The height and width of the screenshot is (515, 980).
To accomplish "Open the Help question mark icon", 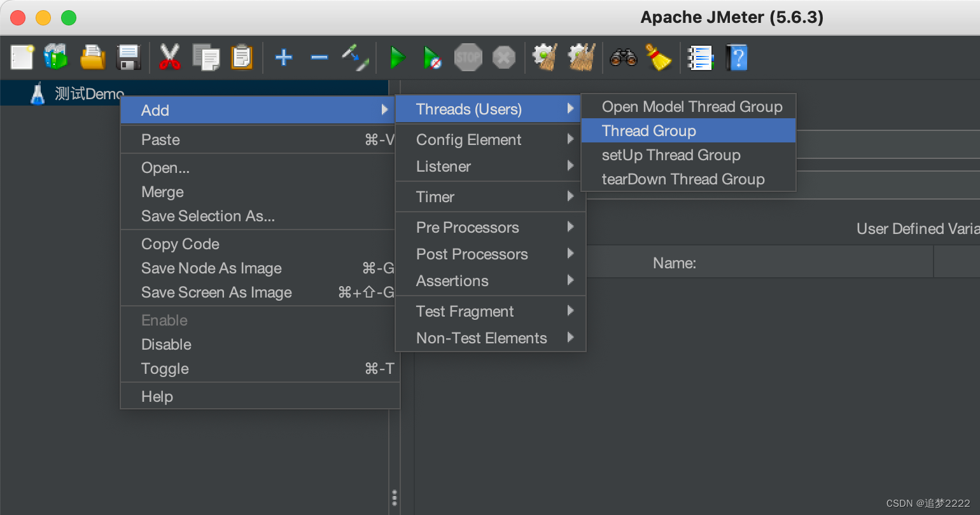I will click(737, 58).
